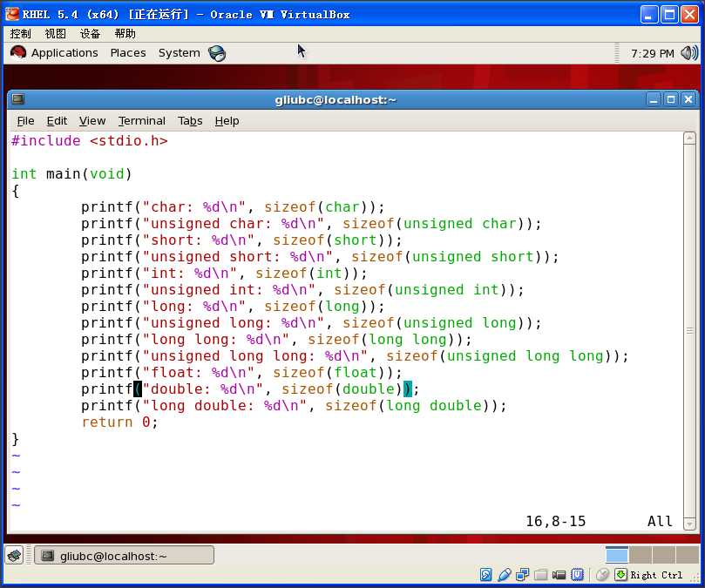The height and width of the screenshot is (588, 705).
Task: Click the green keyboard capture arrow icon
Action: click(620, 575)
